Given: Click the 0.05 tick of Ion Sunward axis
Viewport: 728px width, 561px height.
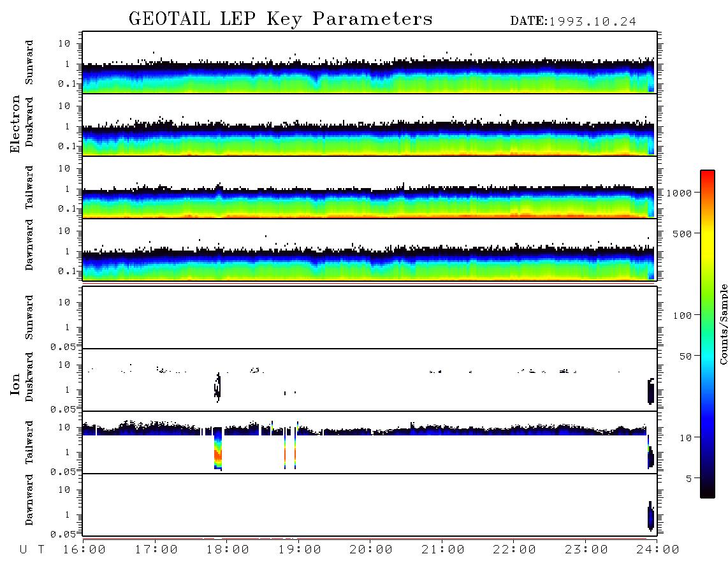Looking at the screenshot, I should (x=62, y=347).
